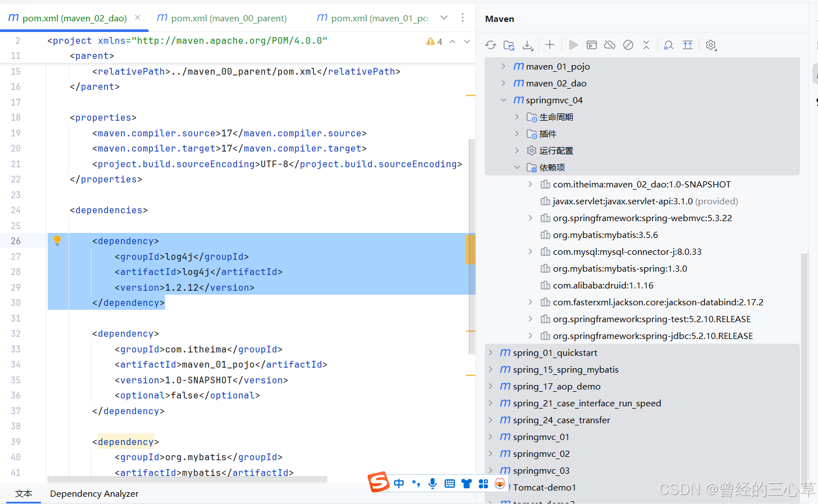This screenshot has width=818, height=504.
Task: Click editor vertical scrollbar
Action: point(472,247)
